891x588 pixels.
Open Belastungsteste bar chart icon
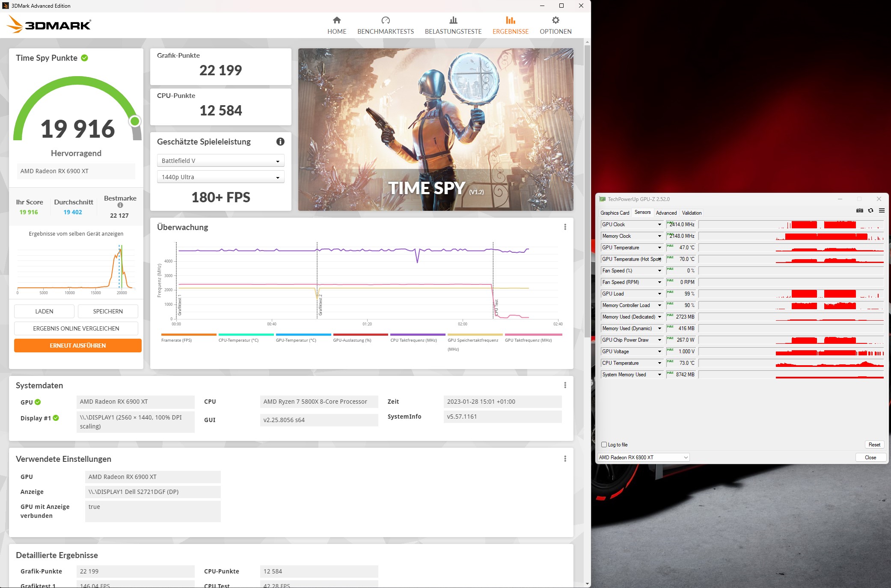point(453,20)
